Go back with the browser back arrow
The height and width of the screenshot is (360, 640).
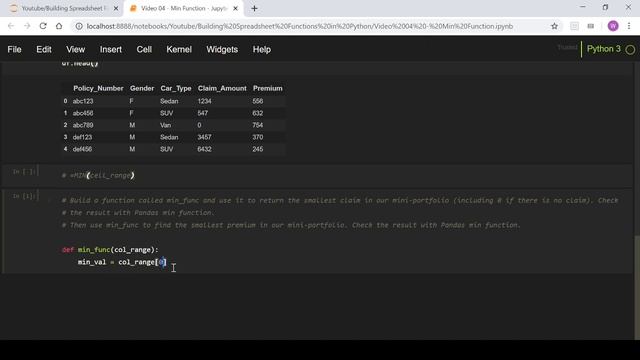[x=11, y=26]
